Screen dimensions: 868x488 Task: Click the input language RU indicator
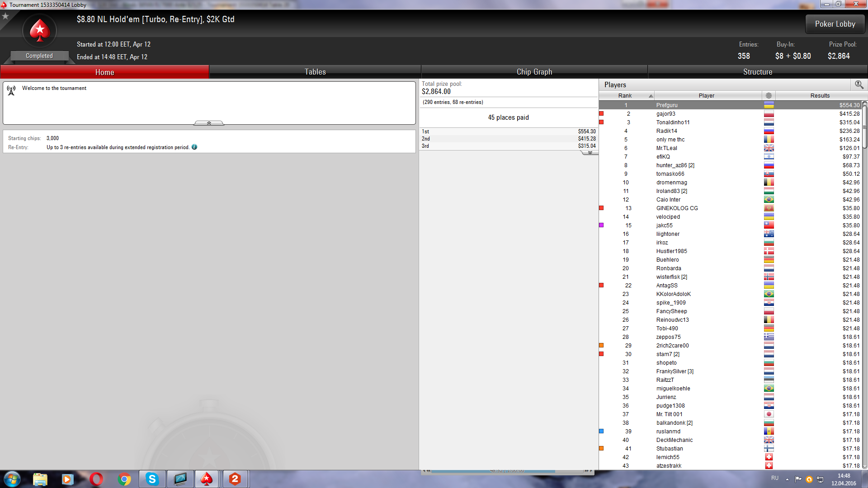coord(775,478)
